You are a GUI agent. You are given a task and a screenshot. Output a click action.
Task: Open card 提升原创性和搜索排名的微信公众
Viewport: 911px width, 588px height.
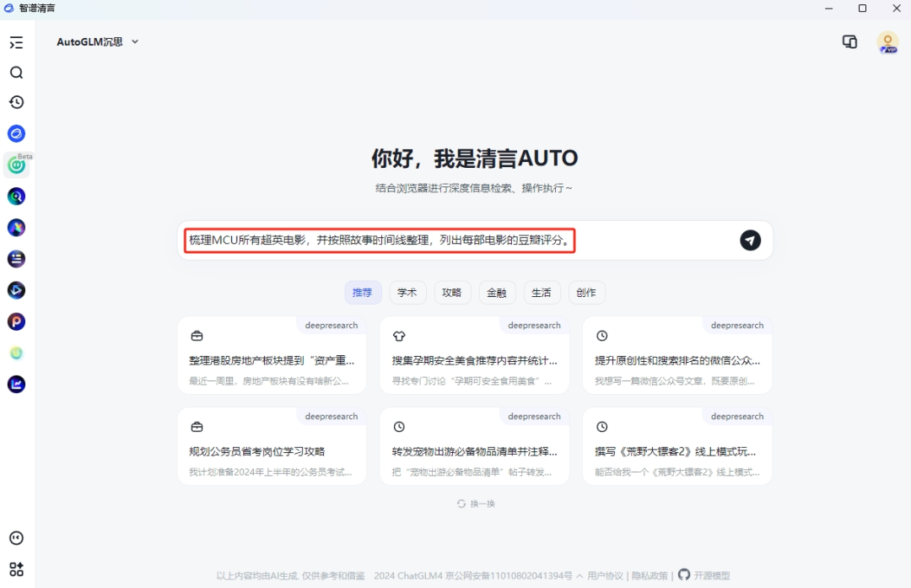[x=677, y=355]
